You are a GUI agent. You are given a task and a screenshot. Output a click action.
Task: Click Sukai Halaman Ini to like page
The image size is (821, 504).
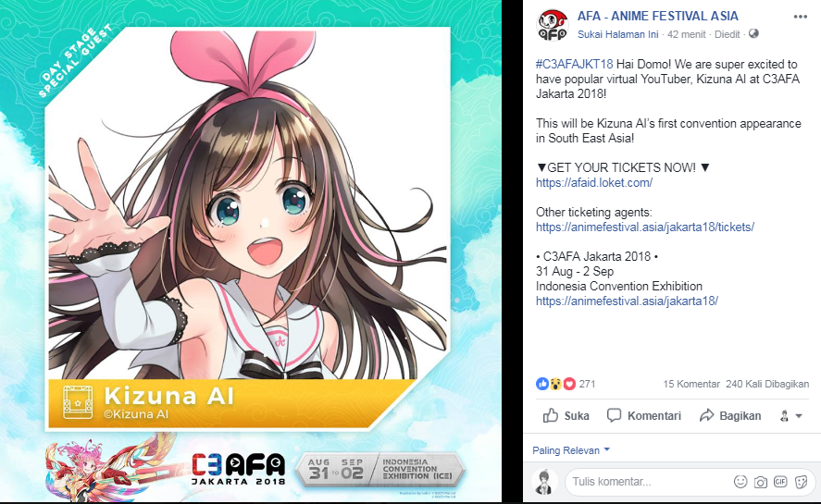coord(618,34)
